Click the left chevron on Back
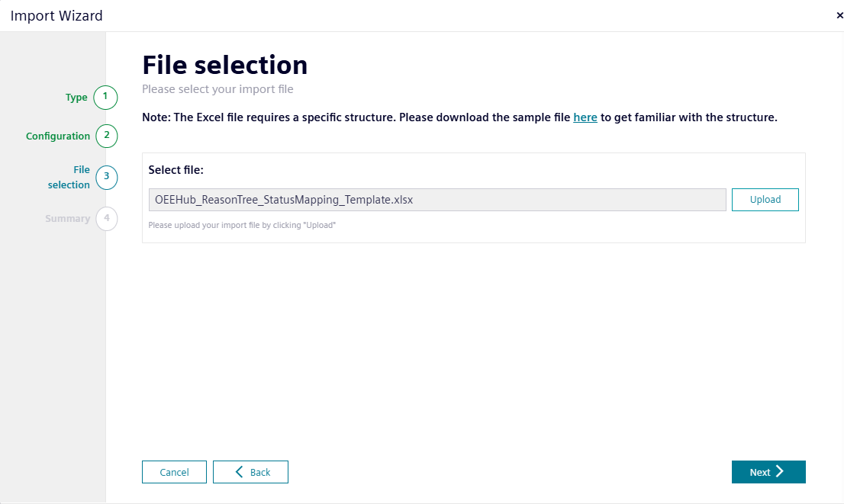Viewport: 844px width, 504px height. (x=239, y=472)
